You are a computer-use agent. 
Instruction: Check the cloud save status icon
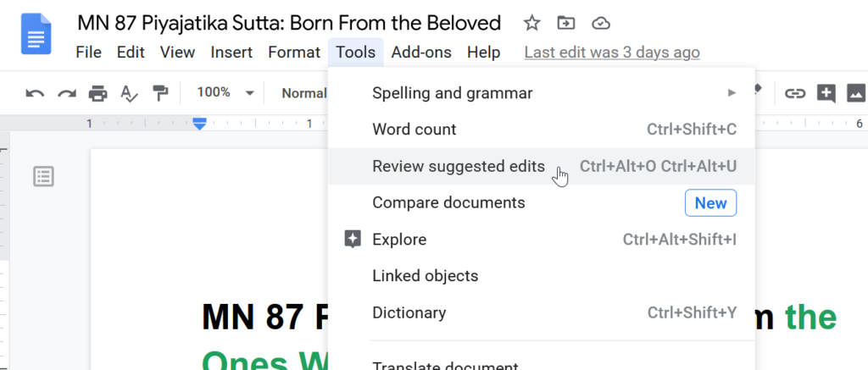coord(601,23)
